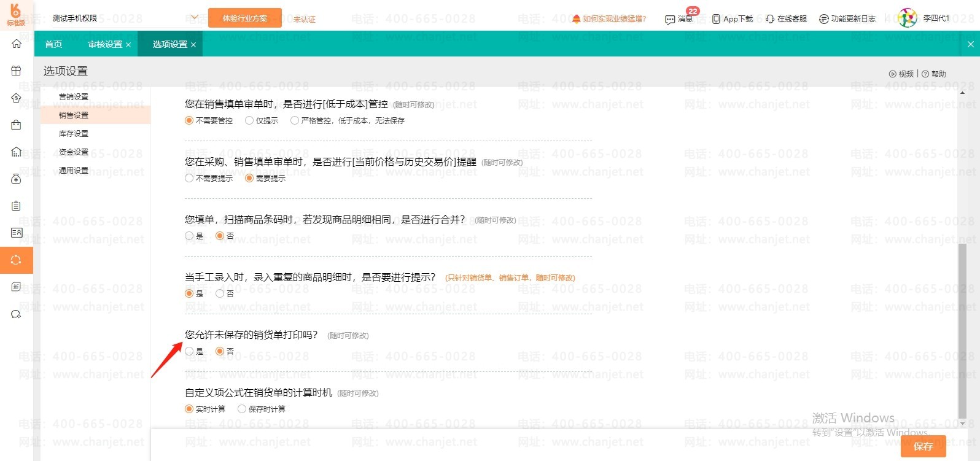980x461 pixels.
Task: Switch to the 首页 tab
Action: [x=53, y=44]
